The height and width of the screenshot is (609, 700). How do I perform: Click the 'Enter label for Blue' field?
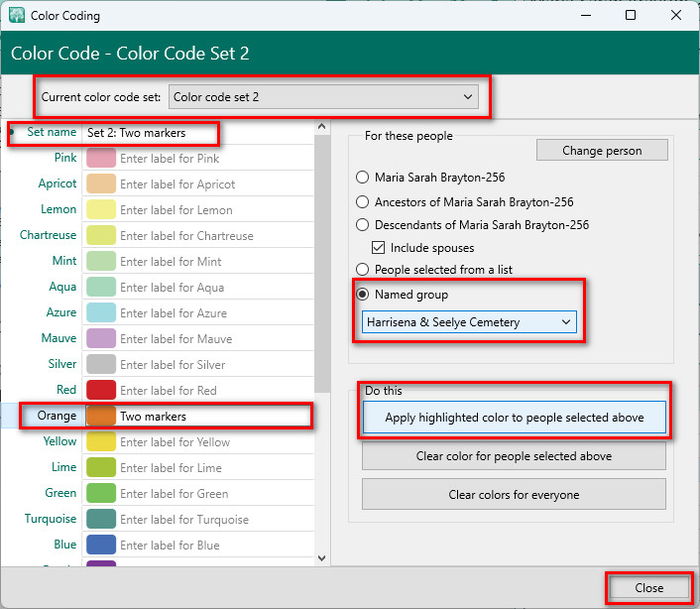tap(216, 546)
